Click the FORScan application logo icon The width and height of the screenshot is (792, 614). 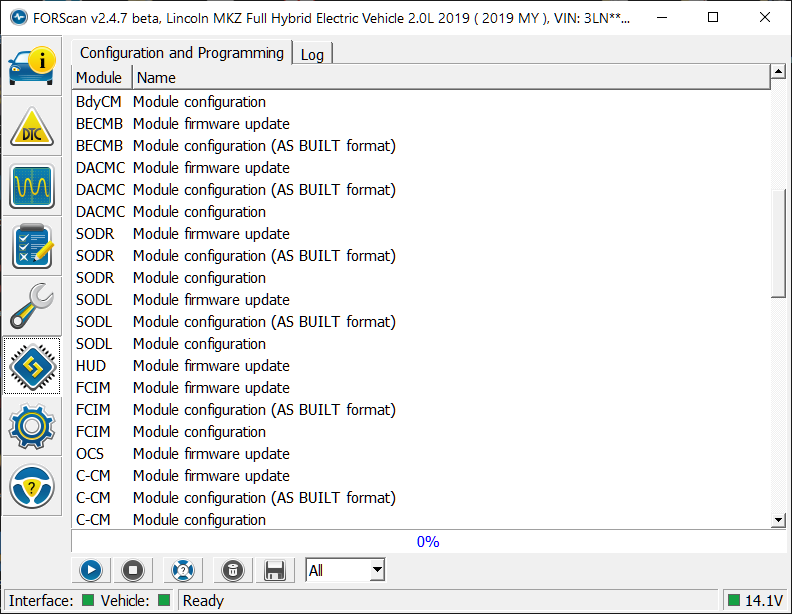pyautogui.click(x=19, y=18)
